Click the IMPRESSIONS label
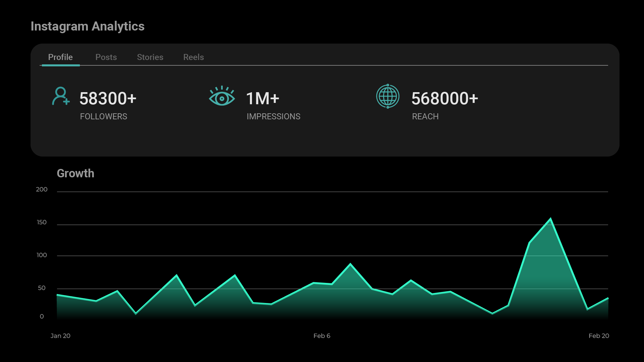This screenshot has height=362, width=644. [x=273, y=116]
